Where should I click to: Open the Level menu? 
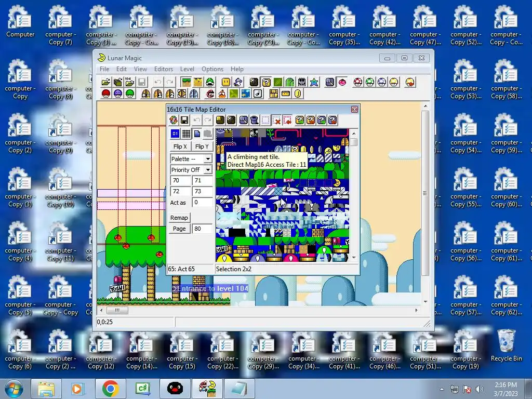(187, 69)
